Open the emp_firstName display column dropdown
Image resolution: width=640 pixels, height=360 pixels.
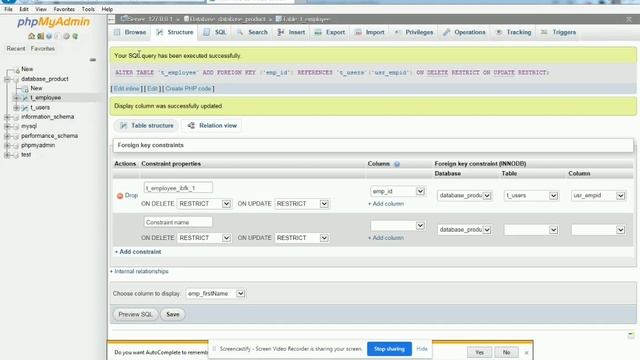pos(215,293)
